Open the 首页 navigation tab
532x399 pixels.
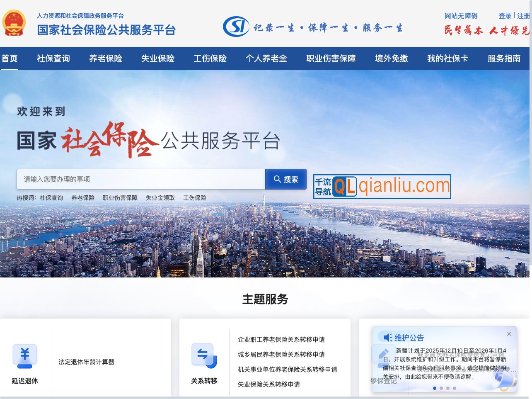pyautogui.click(x=10, y=58)
